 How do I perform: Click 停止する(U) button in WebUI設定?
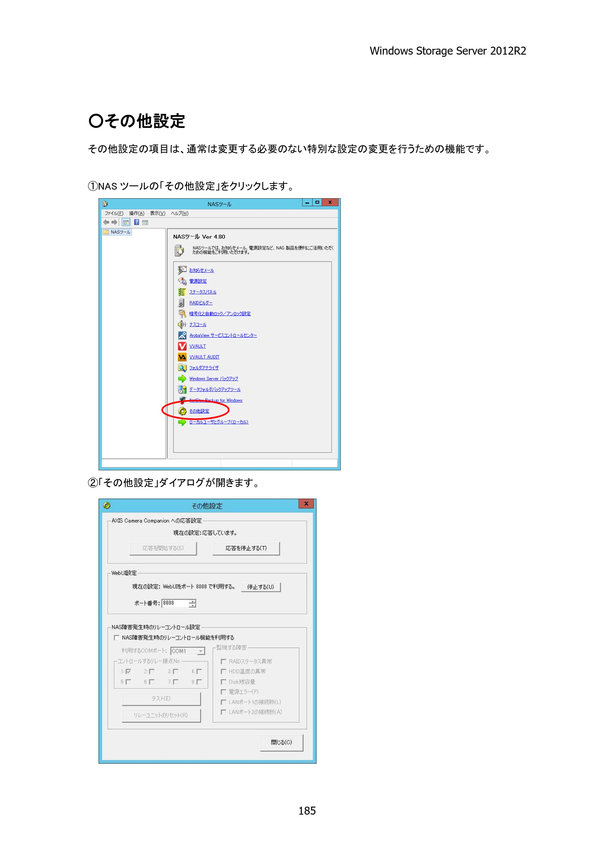[x=261, y=587]
